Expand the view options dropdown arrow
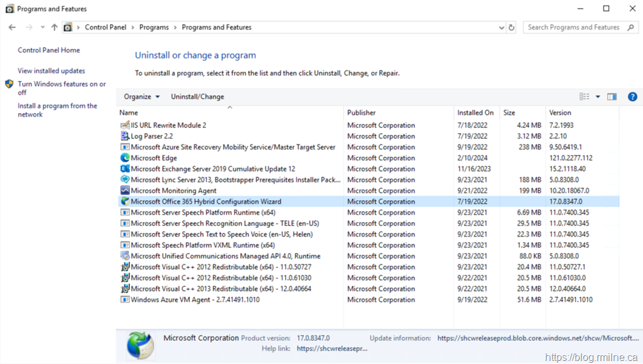Screen dimensions: 643x364 click(x=598, y=97)
